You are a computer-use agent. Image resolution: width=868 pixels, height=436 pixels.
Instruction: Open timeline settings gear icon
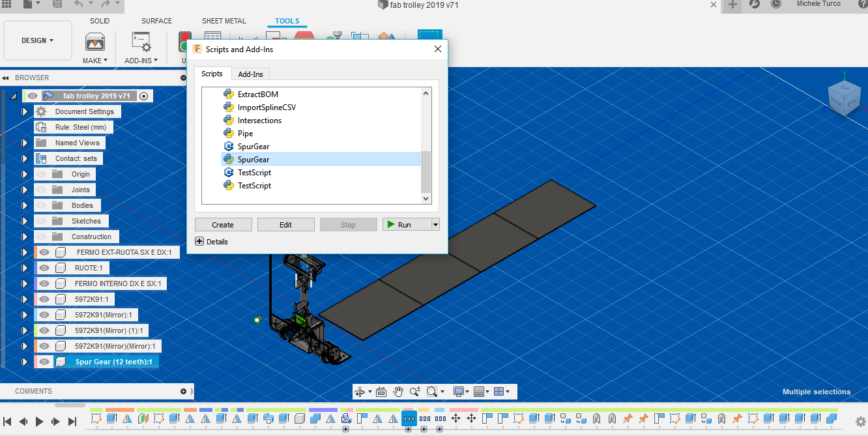pyautogui.click(x=860, y=422)
